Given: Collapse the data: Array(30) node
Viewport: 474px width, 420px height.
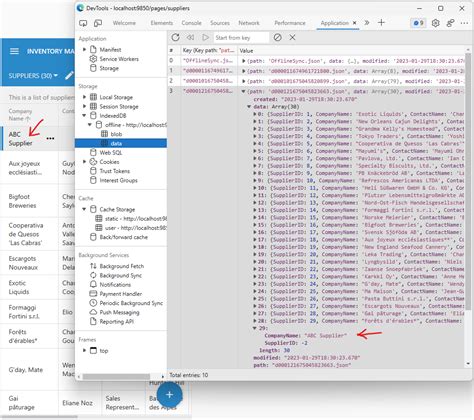Looking at the screenshot, I should pos(249,107).
